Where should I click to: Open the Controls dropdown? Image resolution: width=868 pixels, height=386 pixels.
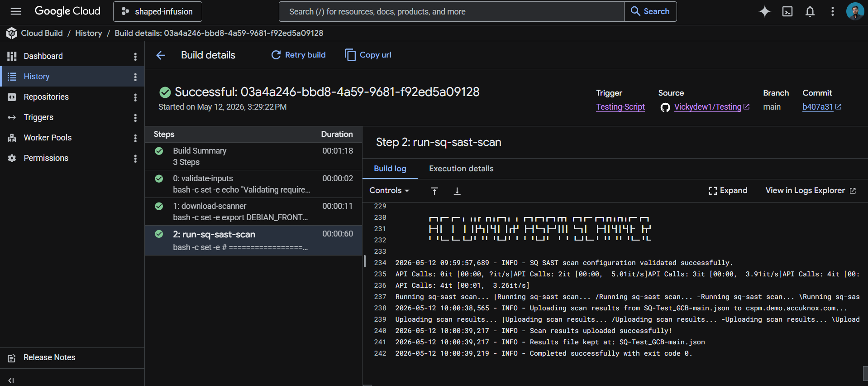click(389, 191)
